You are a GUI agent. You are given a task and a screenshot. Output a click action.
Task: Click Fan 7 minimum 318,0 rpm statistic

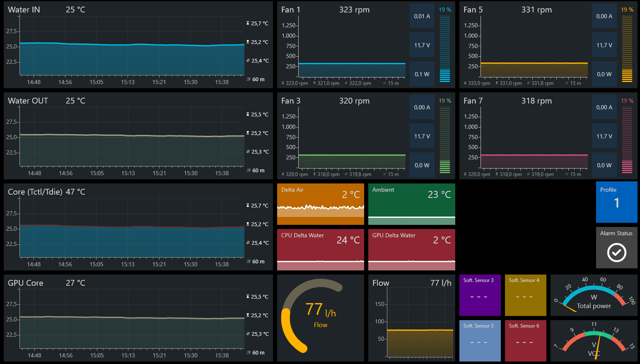point(509,174)
